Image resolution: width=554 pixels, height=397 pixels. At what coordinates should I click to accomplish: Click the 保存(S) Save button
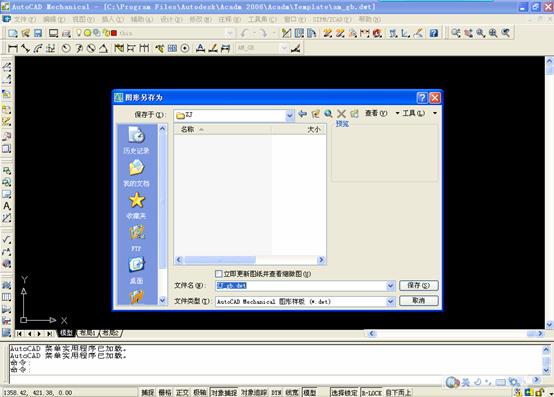(419, 285)
